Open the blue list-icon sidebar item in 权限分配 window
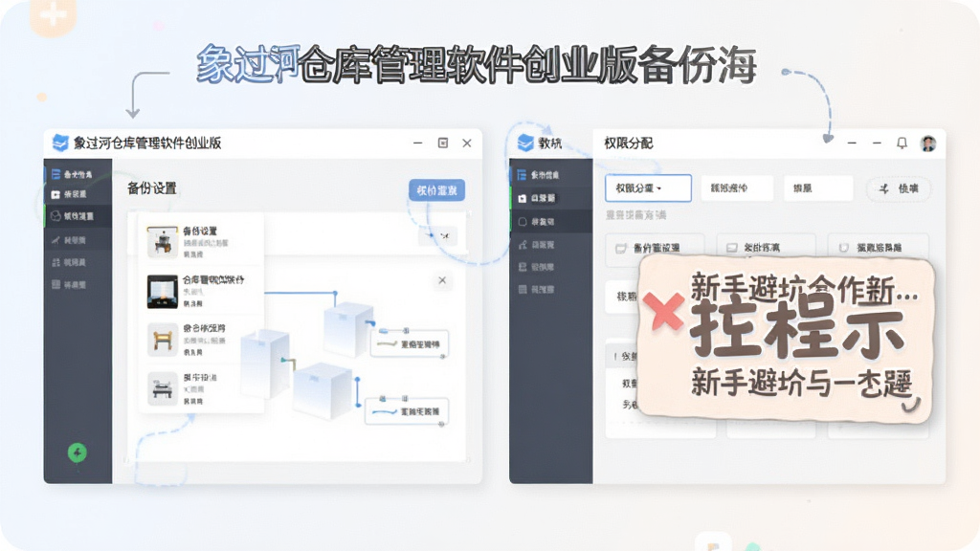Viewport: 980px width, 551px height. (550, 175)
